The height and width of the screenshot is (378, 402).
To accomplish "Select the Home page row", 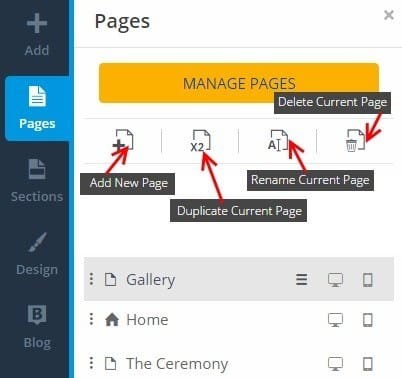I will 239,320.
